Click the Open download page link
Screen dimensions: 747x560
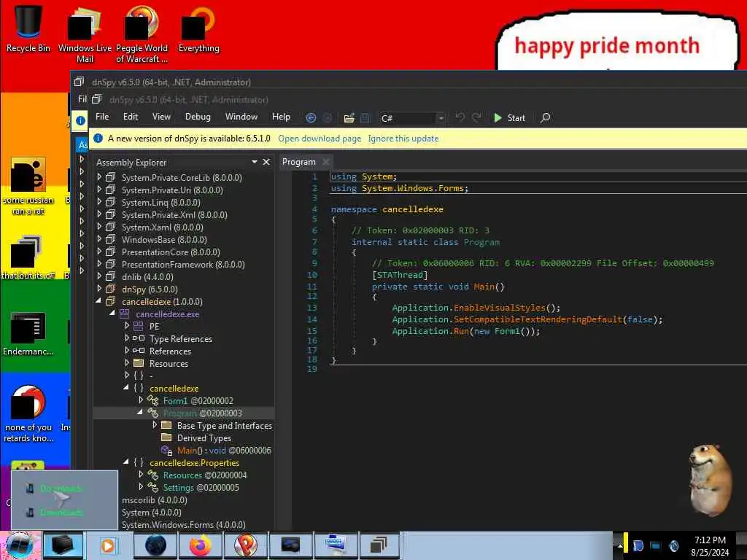(x=320, y=139)
